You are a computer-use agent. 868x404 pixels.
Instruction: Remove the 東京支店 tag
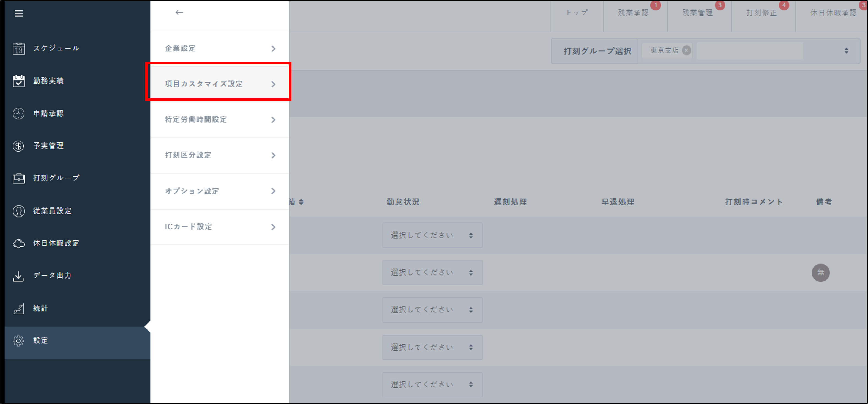point(686,51)
